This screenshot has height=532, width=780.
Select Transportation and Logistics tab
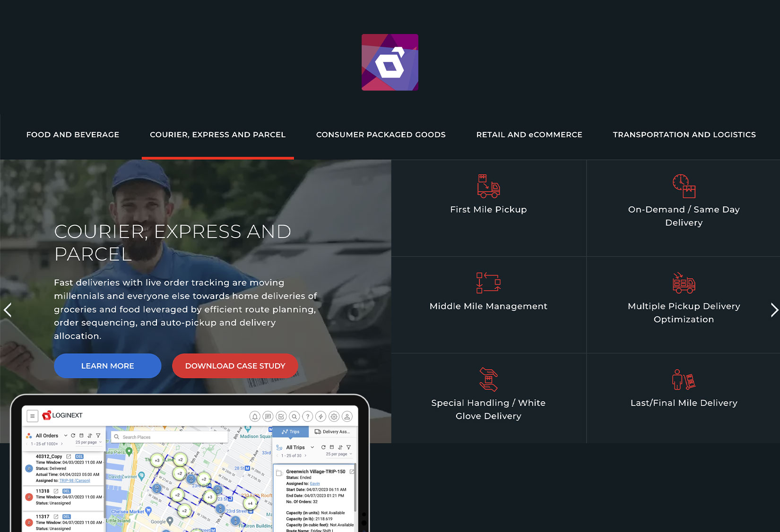tap(684, 135)
